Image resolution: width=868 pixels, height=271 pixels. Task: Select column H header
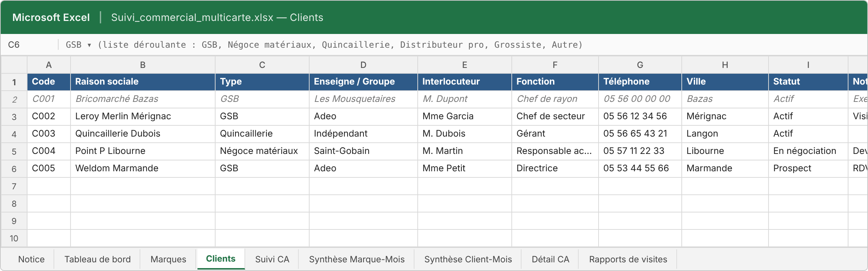(x=725, y=65)
